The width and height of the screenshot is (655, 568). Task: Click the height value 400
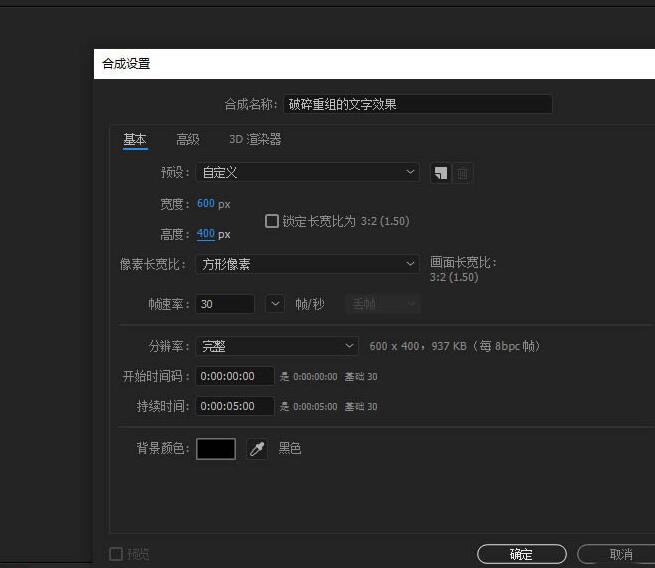(x=206, y=233)
